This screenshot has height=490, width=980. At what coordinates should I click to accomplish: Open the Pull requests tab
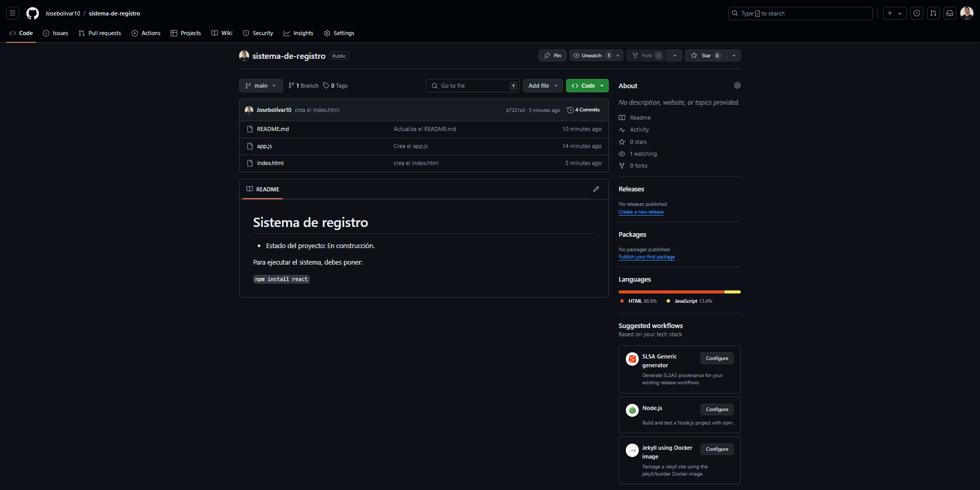pos(100,33)
